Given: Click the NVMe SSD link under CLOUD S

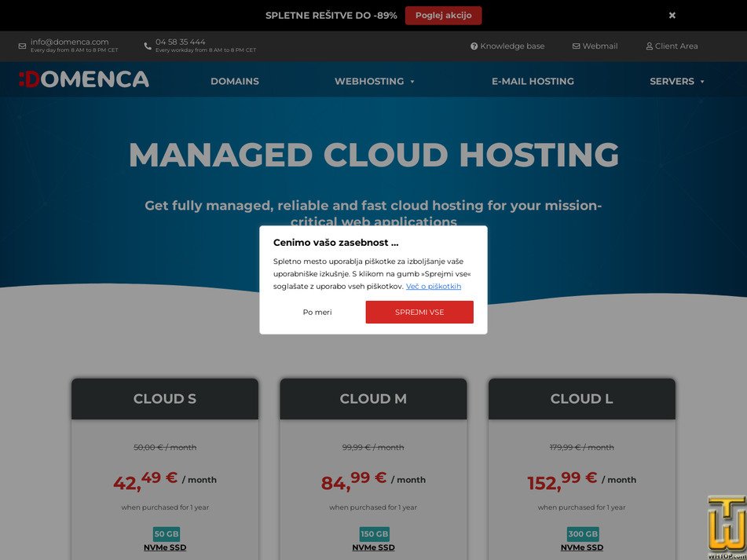Looking at the screenshot, I should (164, 547).
